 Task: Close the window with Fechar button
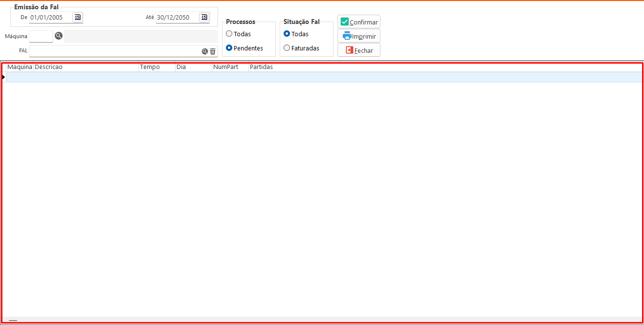click(358, 50)
